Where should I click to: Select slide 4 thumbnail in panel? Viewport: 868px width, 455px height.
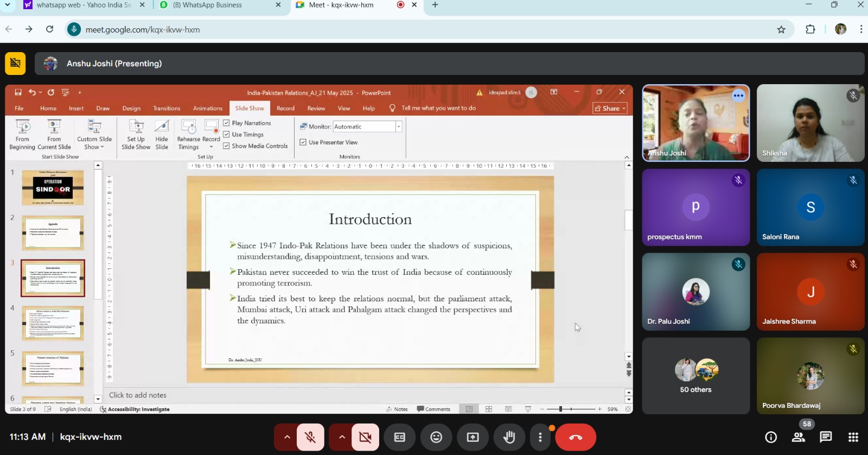53,323
